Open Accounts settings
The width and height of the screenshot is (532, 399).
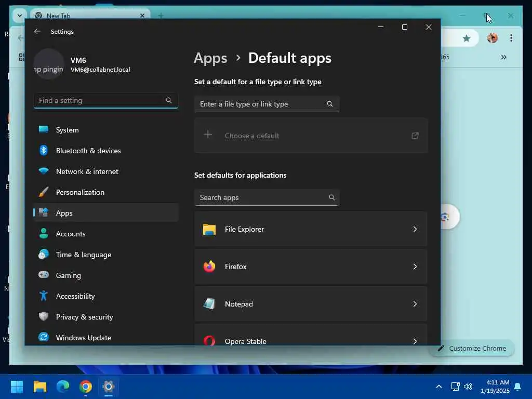click(106, 234)
